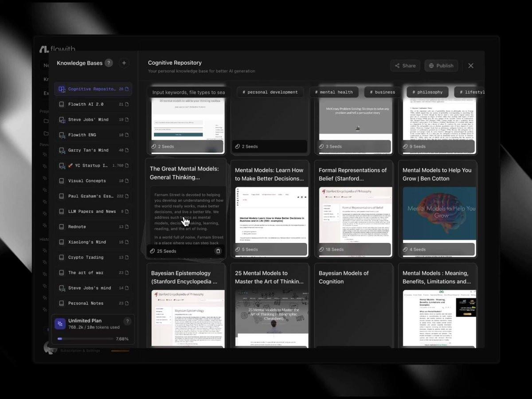Open The art of war knowledge base
The width and height of the screenshot is (532, 399).
pyautogui.click(x=93, y=273)
